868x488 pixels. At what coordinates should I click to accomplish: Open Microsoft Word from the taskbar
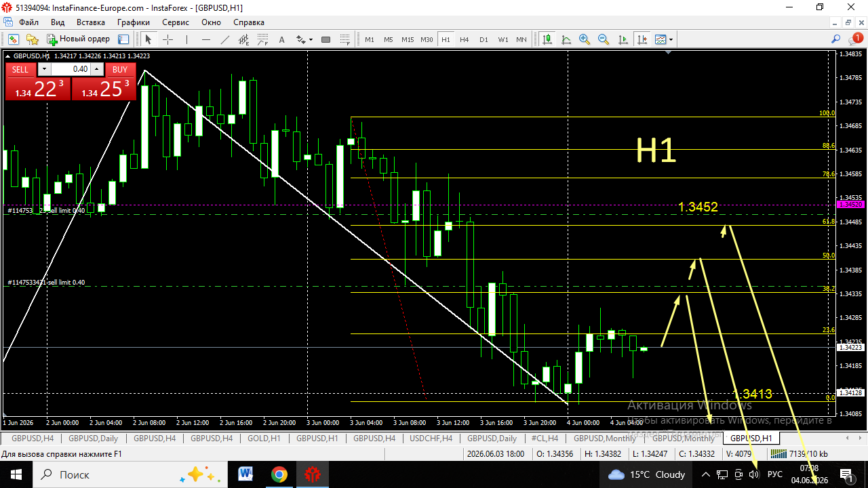pos(245,474)
